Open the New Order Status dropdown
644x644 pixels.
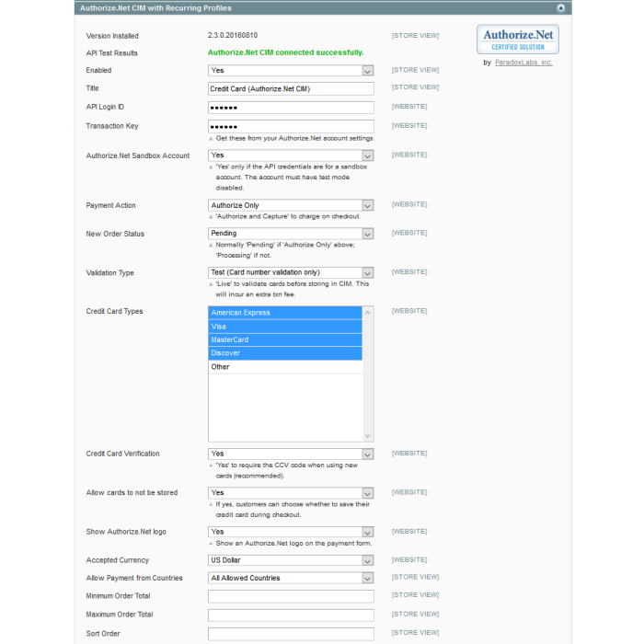point(291,234)
